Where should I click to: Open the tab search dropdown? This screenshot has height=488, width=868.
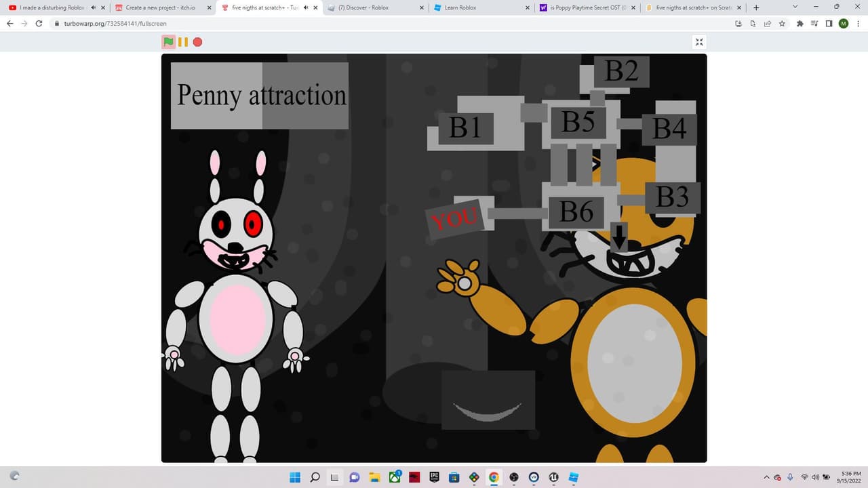point(795,7)
